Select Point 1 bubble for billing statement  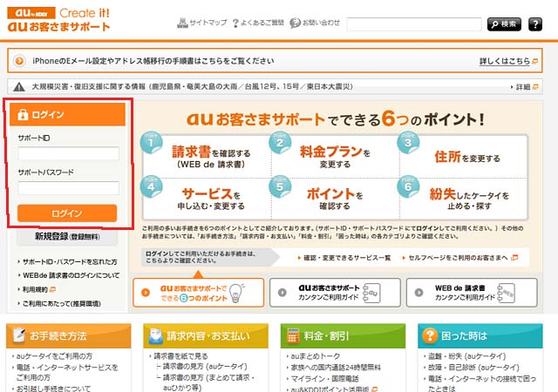click(152, 142)
